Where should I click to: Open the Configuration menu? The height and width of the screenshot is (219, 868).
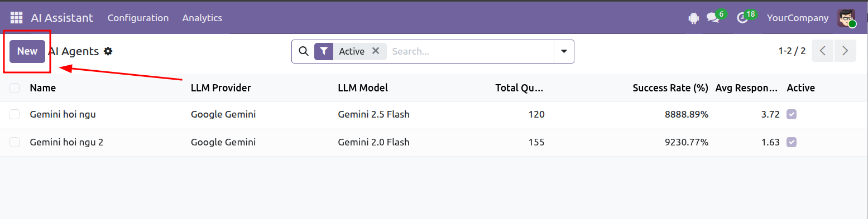tap(138, 18)
